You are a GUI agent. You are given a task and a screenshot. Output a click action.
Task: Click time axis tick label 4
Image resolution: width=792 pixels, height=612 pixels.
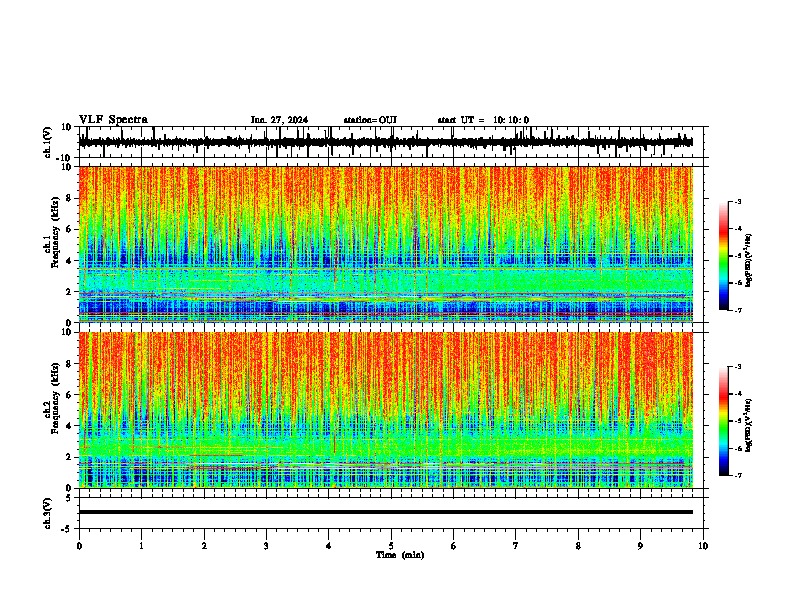click(329, 546)
